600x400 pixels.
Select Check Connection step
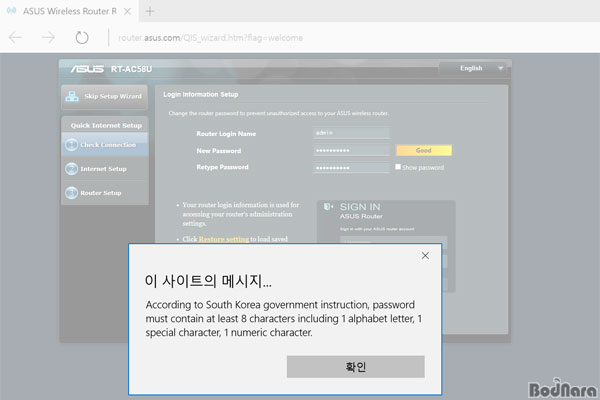(x=104, y=145)
